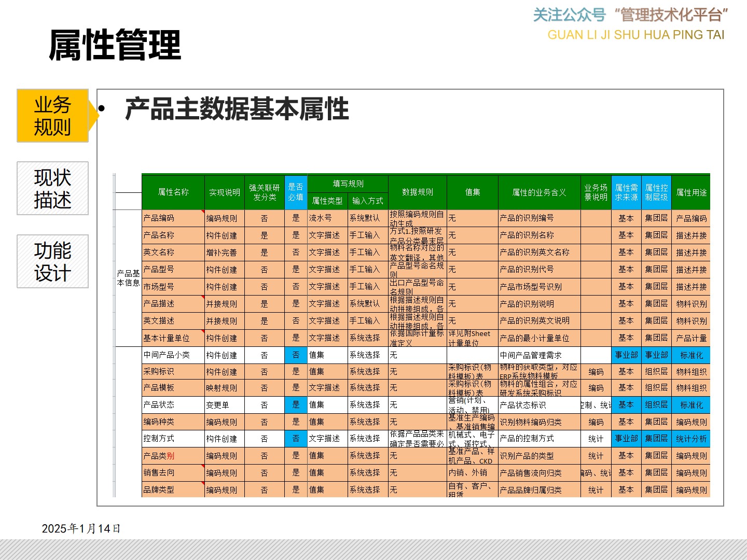747x560 pixels.
Task: Select the 属性的业务含义 column header
Action: point(539,192)
